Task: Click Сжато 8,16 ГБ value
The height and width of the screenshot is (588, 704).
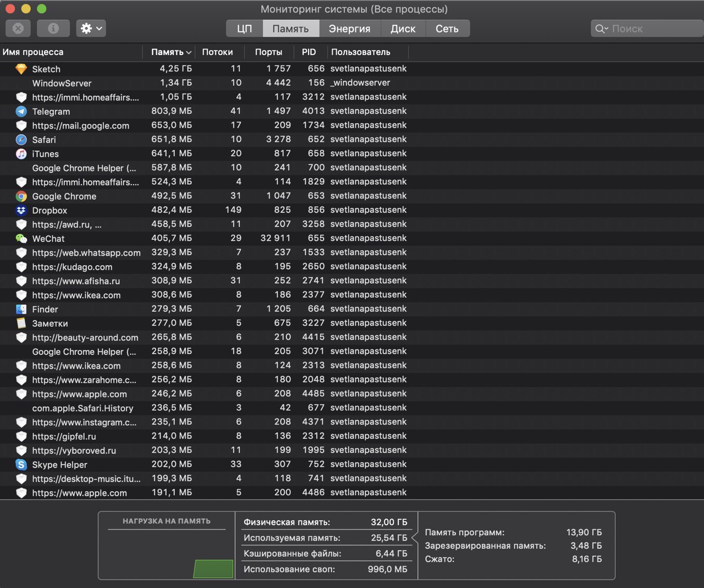Action: [x=587, y=559]
